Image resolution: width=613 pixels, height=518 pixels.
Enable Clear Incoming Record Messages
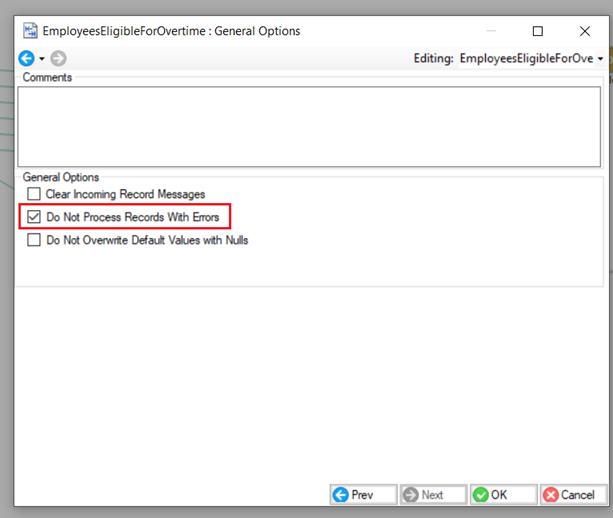click(x=34, y=194)
